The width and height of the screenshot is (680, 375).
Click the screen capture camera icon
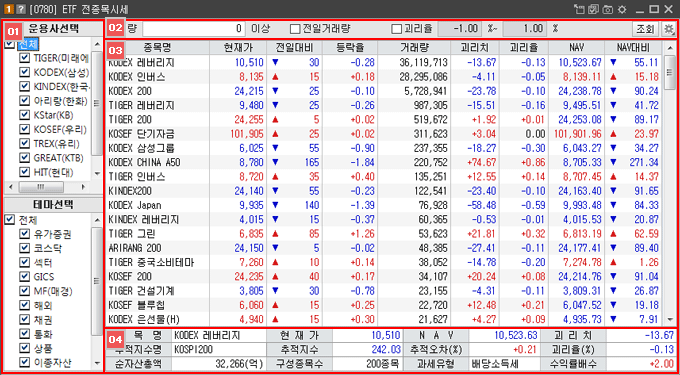point(609,9)
